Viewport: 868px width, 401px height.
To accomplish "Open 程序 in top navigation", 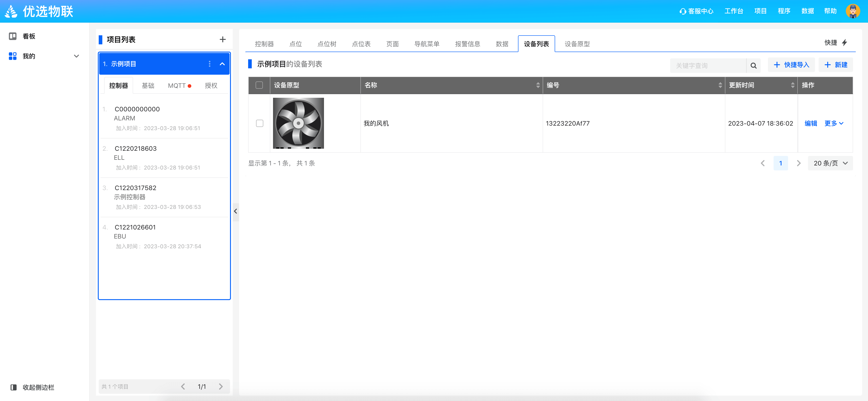I will [x=784, y=11].
